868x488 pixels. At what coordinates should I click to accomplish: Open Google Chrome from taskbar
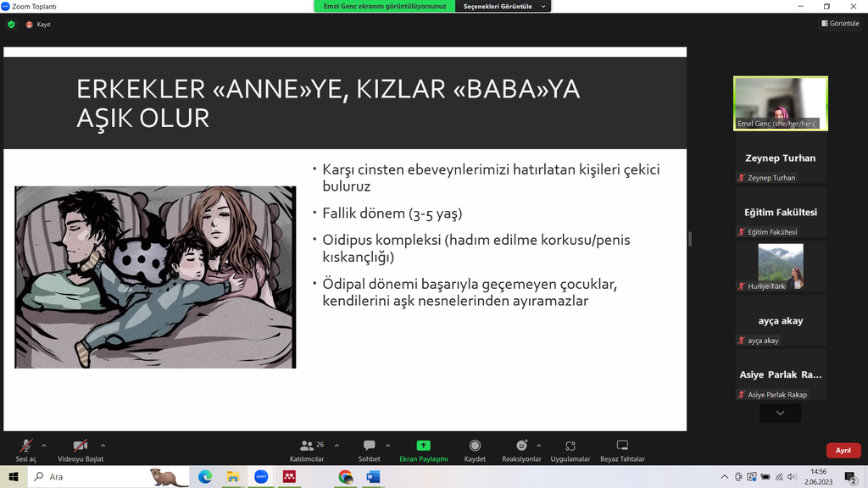click(346, 476)
